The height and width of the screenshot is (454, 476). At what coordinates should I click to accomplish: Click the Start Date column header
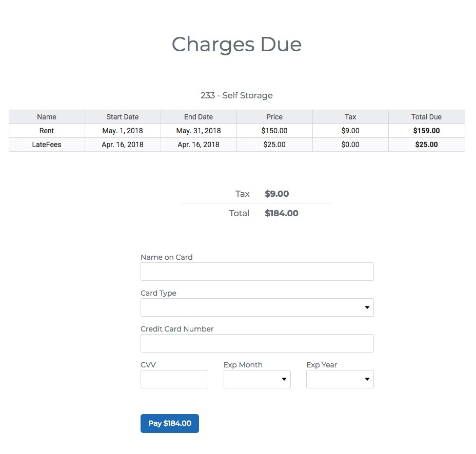click(x=122, y=117)
